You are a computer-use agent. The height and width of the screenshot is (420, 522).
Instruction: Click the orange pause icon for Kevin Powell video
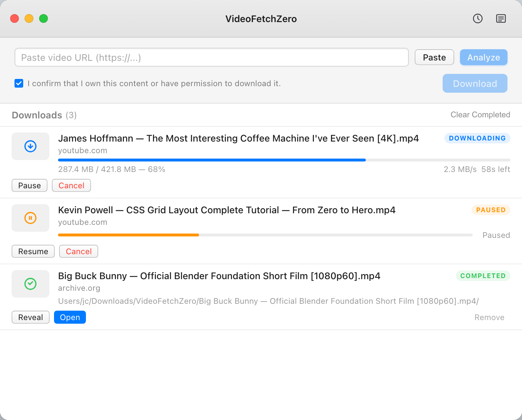30,218
